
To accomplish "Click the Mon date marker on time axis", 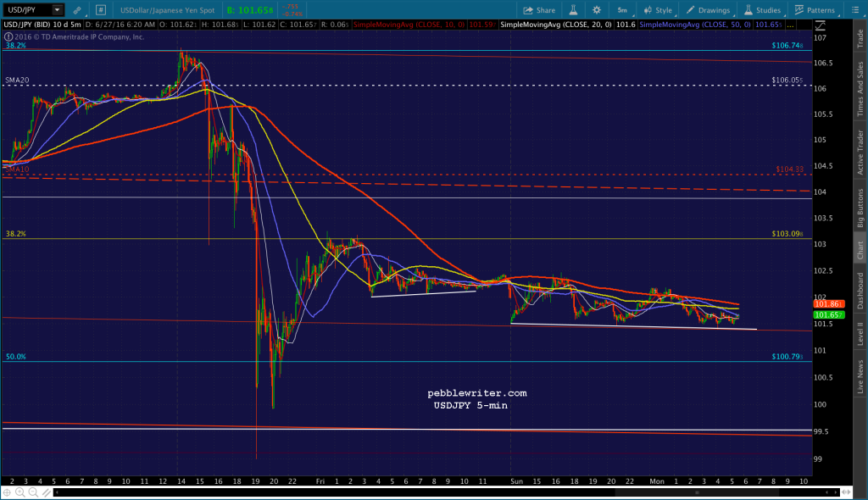I will click(x=657, y=481).
